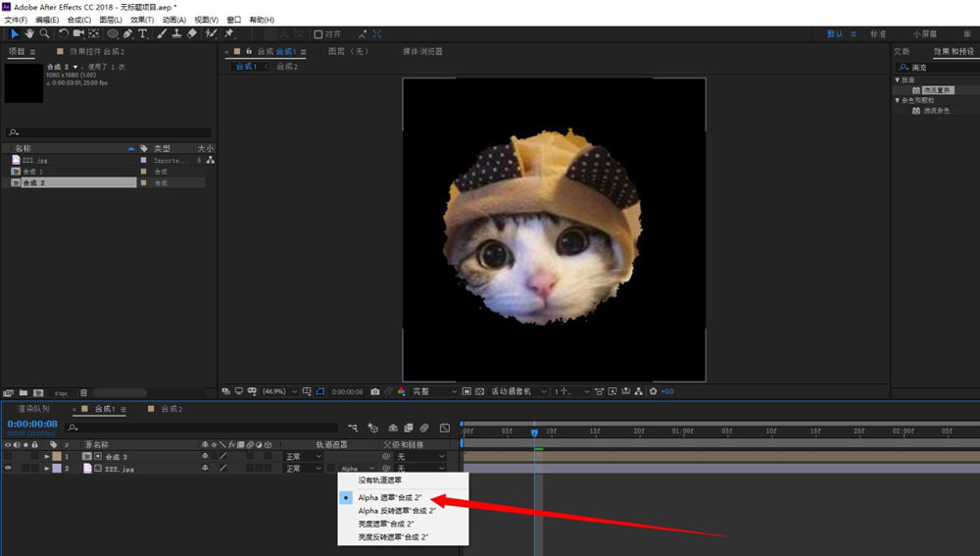Click the 标准 workspace button

[877, 33]
